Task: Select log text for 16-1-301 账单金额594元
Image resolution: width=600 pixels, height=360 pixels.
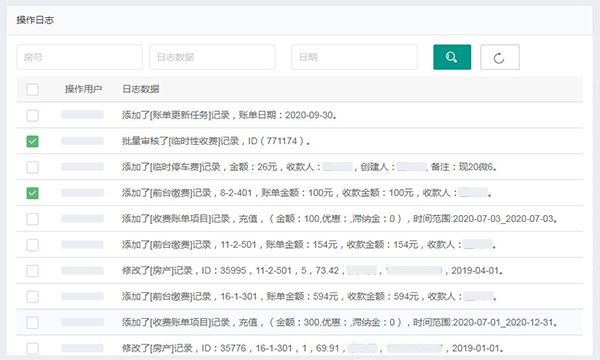Action: [309, 296]
